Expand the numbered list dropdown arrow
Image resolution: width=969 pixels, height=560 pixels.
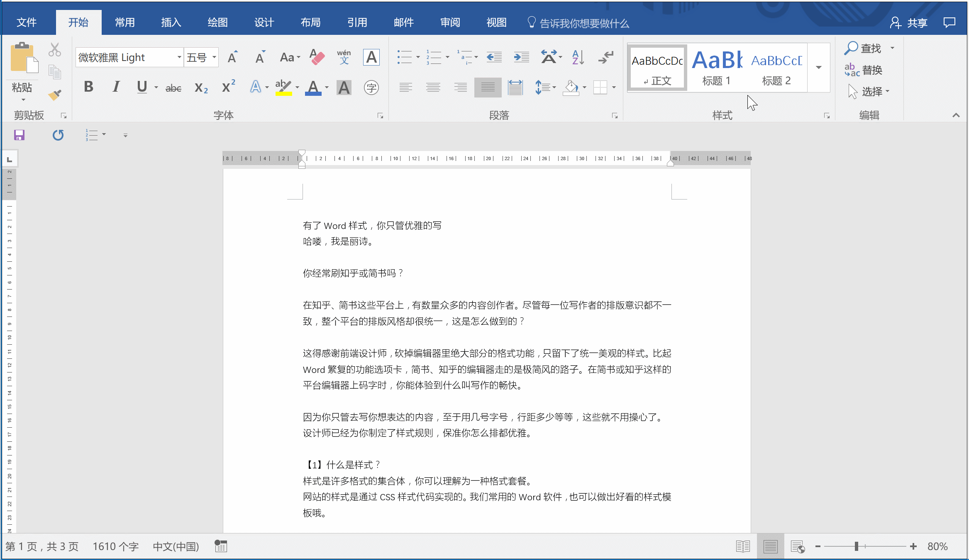(447, 57)
